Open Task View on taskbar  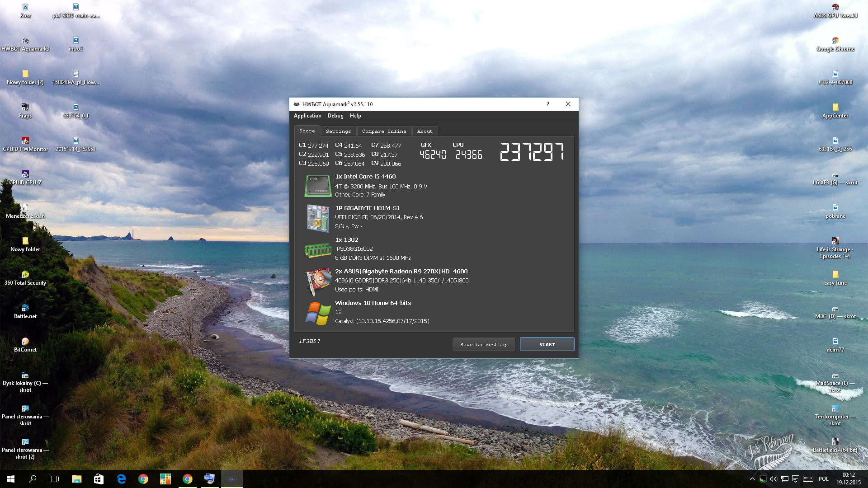coord(54,479)
